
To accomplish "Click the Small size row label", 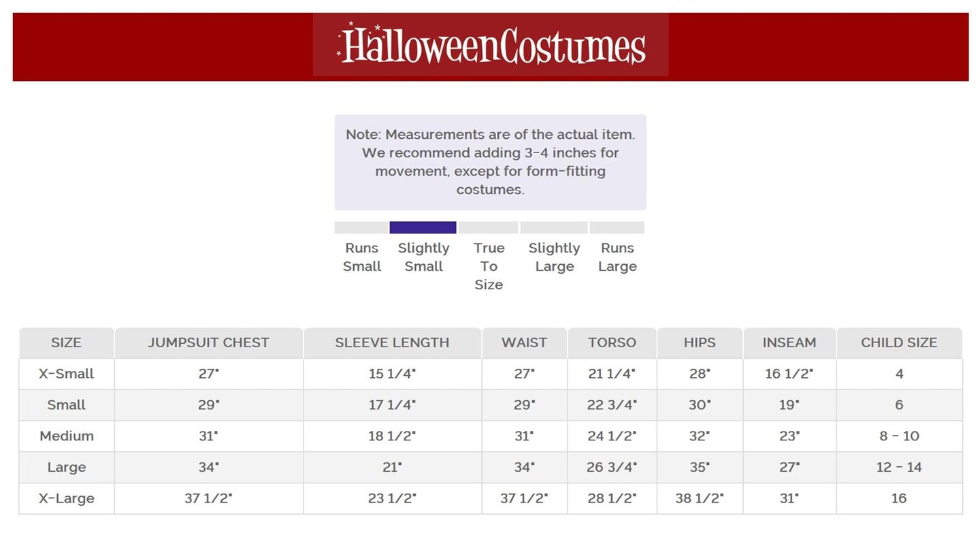I will pos(66,405).
